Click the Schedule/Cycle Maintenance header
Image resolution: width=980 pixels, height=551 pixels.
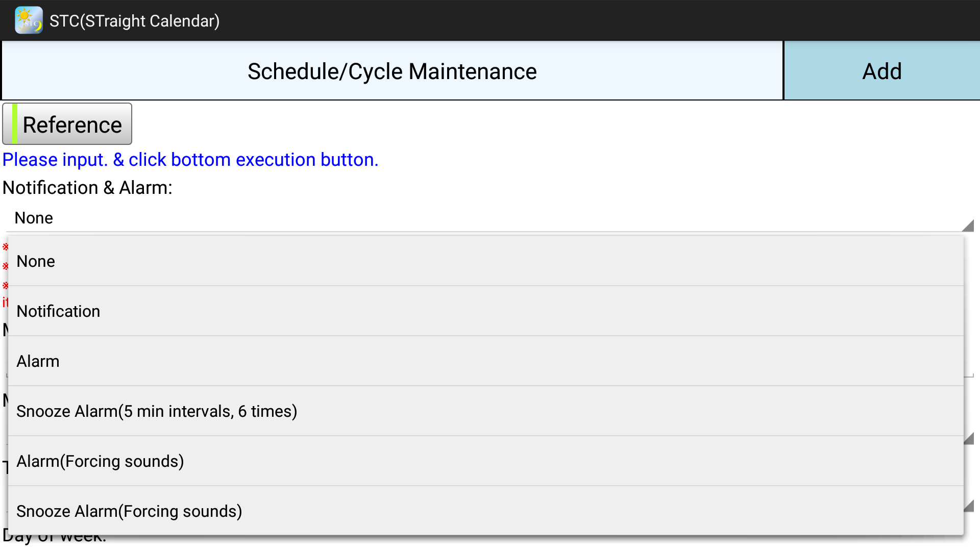pyautogui.click(x=392, y=71)
